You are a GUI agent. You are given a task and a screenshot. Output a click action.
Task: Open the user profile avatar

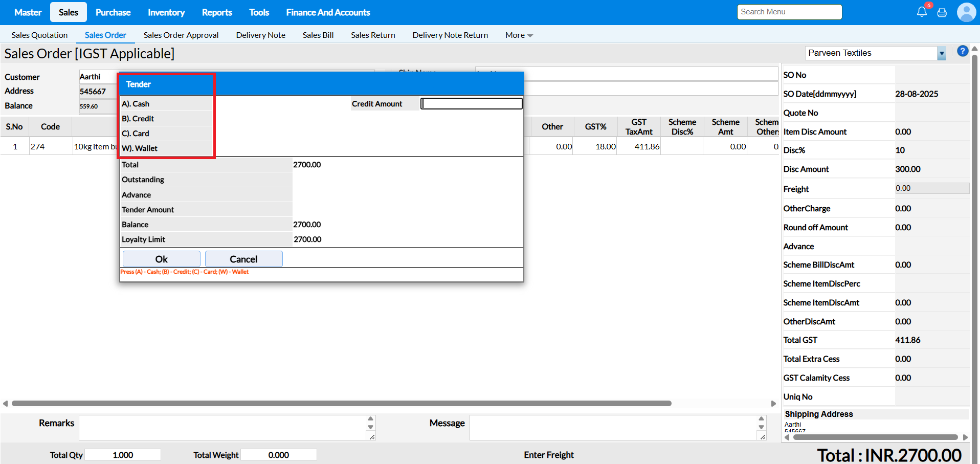[x=966, y=12]
